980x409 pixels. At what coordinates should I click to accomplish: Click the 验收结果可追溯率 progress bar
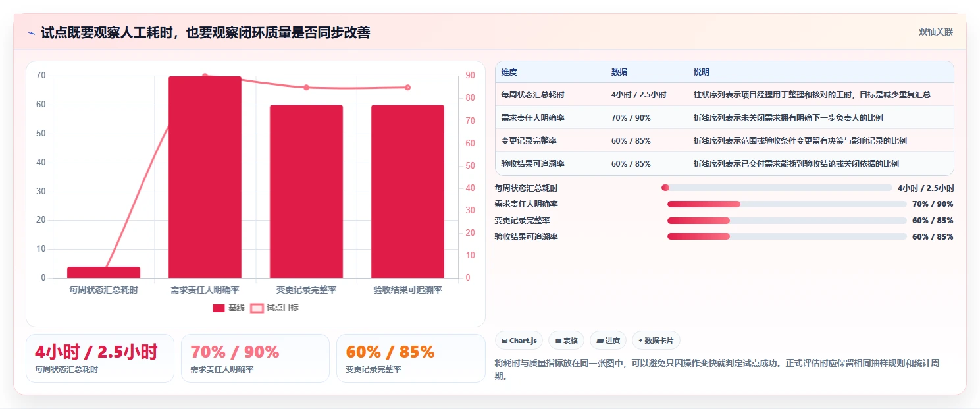tap(787, 236)
